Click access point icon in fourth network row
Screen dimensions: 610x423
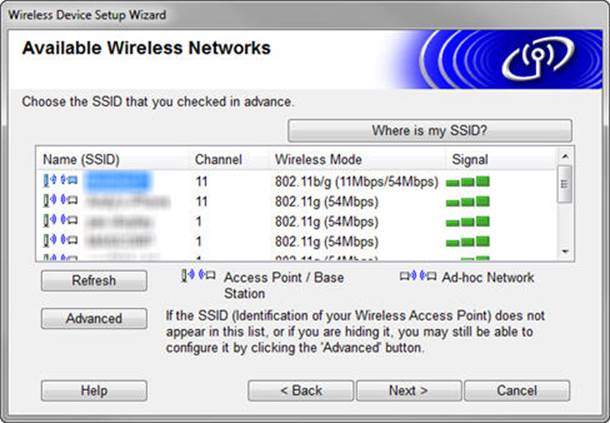60,241
